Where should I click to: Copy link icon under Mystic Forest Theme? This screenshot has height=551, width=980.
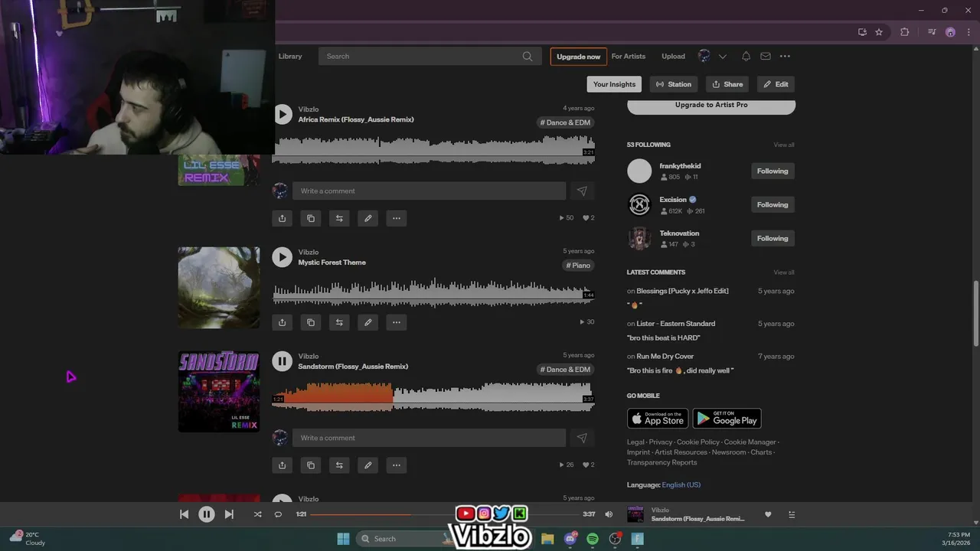tap(311, 322)
